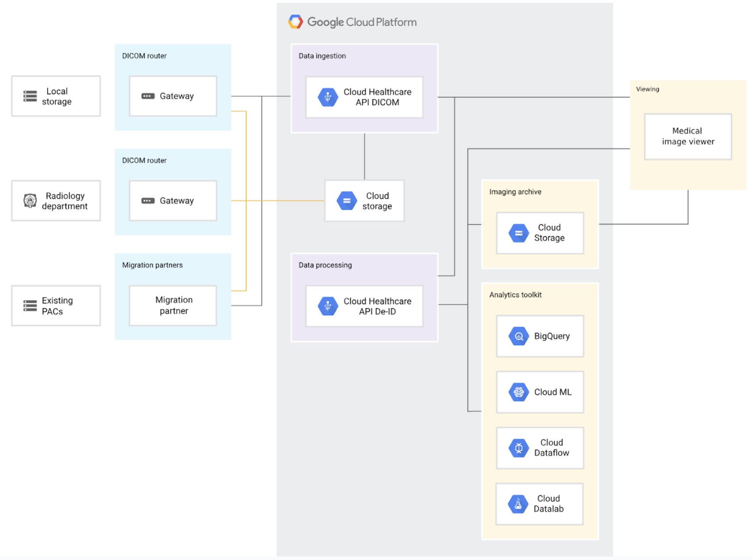This screenshot has width=753, height=560.
Task: Click the Google Cloud Platform hexagon logo
Action: point(295,22)
